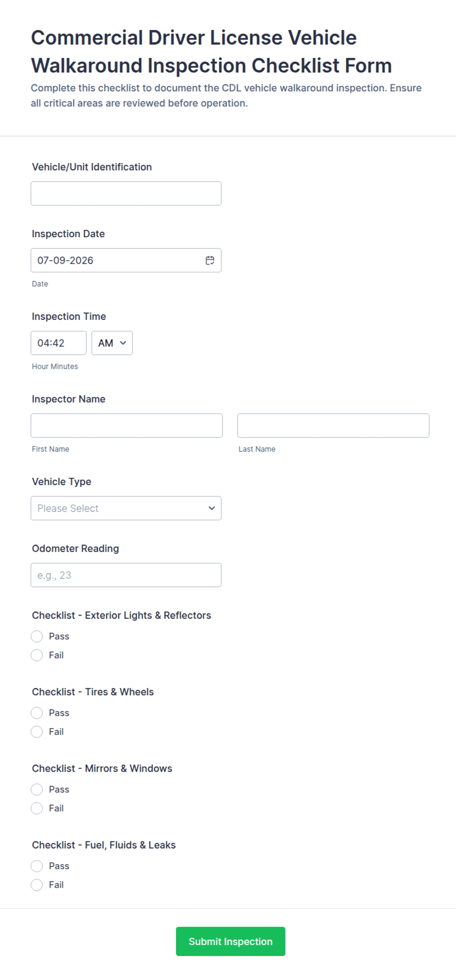The width and height of the screenshot is (456, 980).
Task: Click the Vehicle Type chevron arrow
Action: 212,508
